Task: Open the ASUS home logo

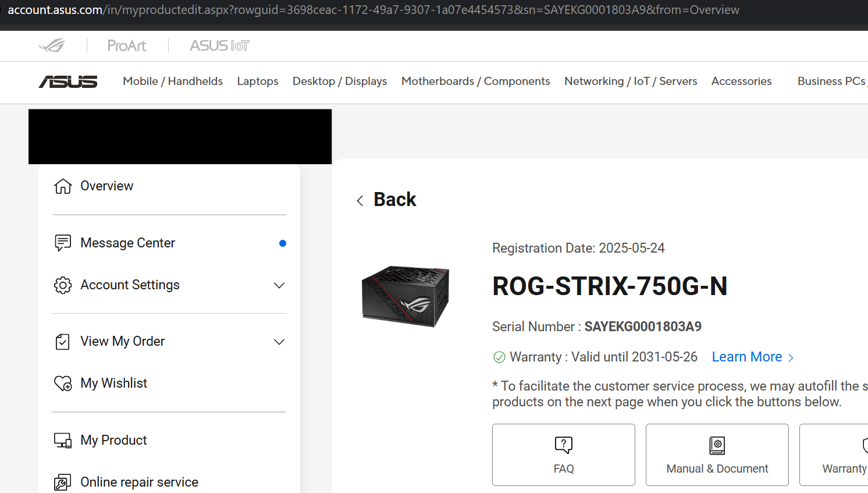Action: [68, 81]
